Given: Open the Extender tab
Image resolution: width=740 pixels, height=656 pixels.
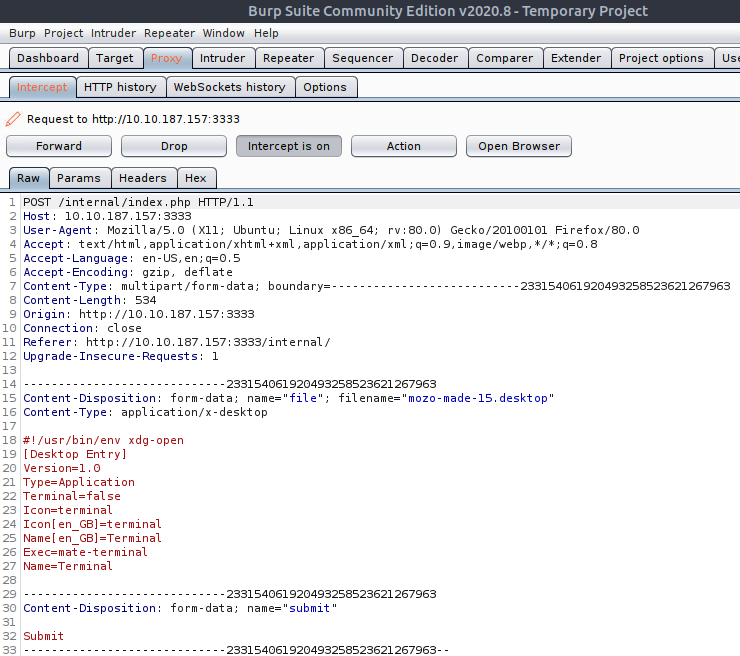Looking at the screenshot, I should (x=576, y=58).
